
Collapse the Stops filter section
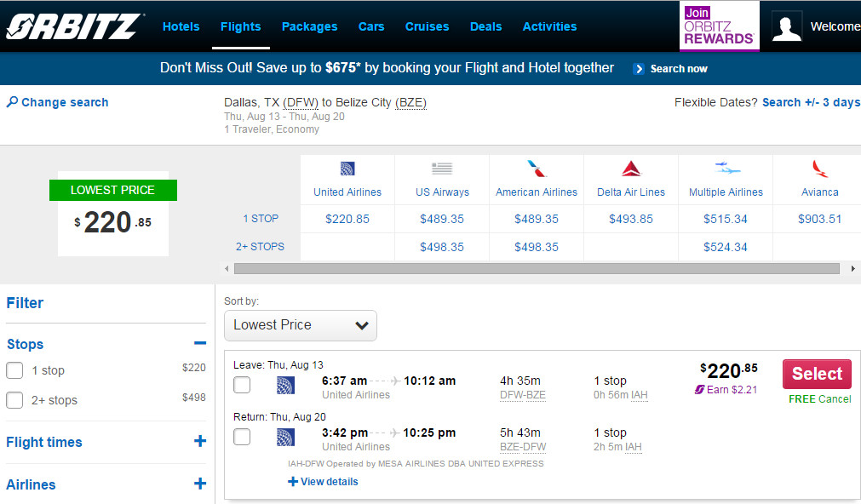[x=200, y=344]
